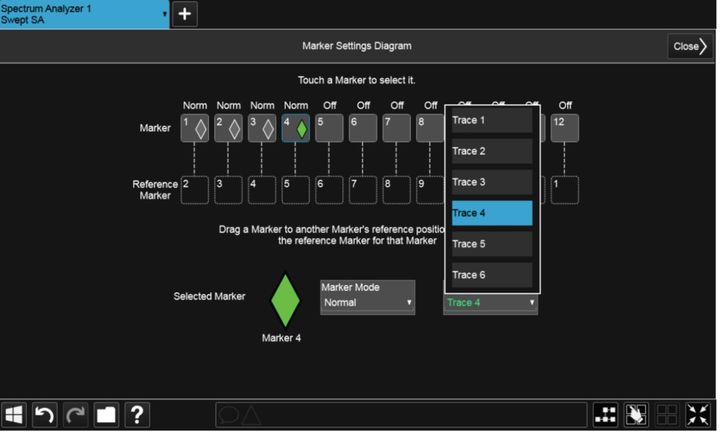This screenshot has width=720, height=432.
Task: Click the 'Marker 4' label under diamond
Action: [281, 338]
